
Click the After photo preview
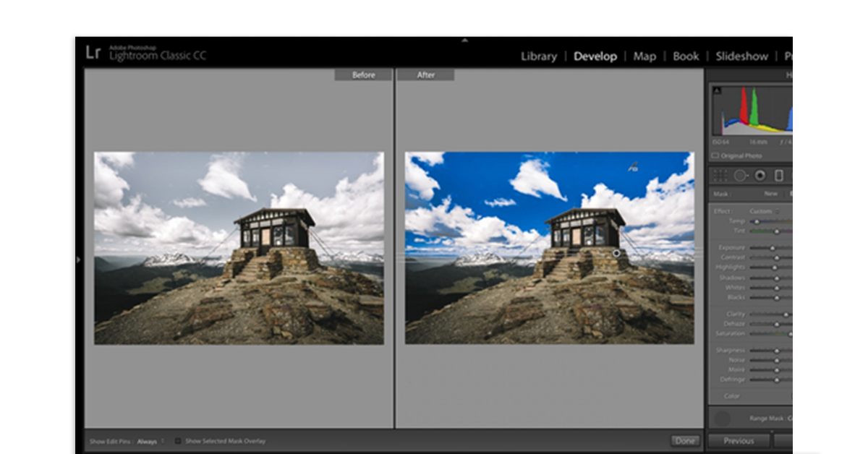coord(550,248)
